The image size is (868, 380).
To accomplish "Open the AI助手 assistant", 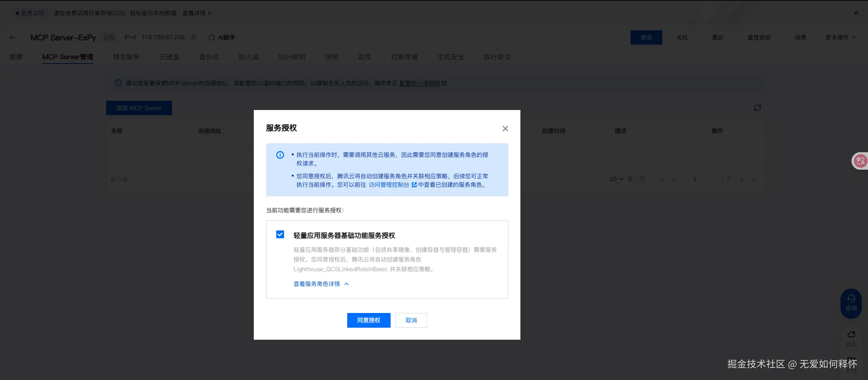I will [x=222, y=38].
